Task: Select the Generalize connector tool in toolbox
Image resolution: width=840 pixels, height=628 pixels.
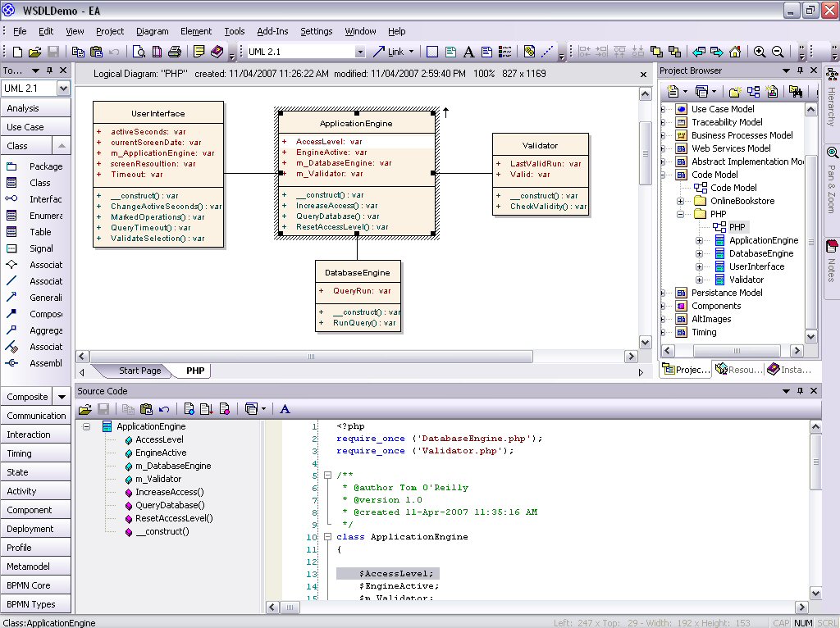Action: point(35,298)
